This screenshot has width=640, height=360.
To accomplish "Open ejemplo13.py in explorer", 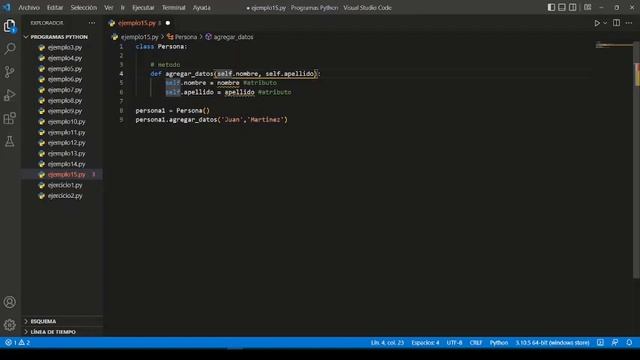I will click(x=67, y=153).
